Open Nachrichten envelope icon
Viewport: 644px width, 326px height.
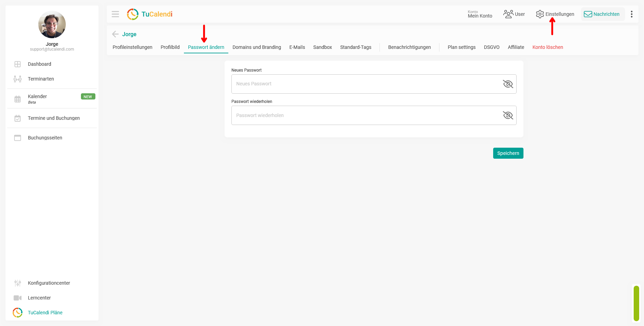[x=588, y=14]
